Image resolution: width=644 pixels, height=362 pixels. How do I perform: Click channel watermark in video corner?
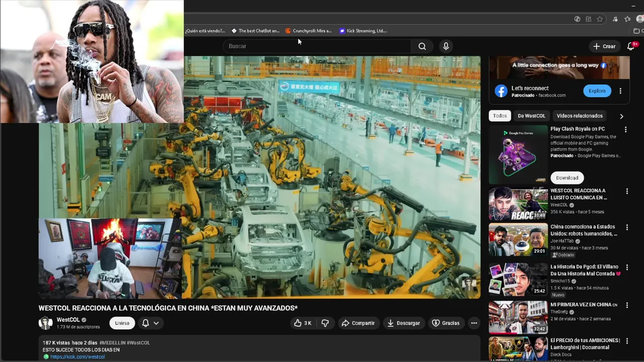[469, 284]
